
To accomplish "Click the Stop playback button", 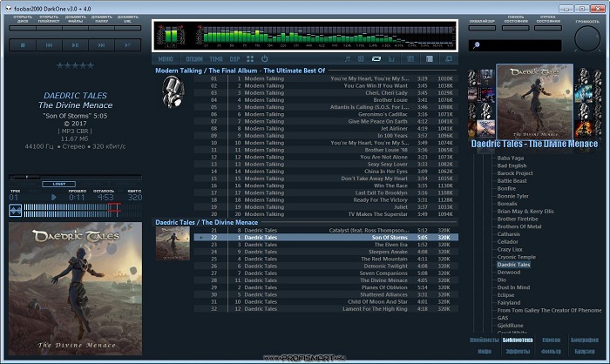I will point(23,45).
